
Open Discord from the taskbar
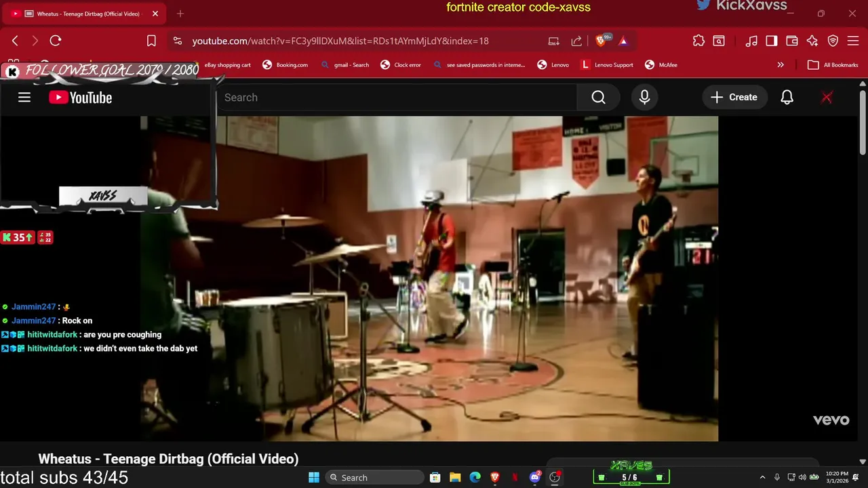coord(535,477)
